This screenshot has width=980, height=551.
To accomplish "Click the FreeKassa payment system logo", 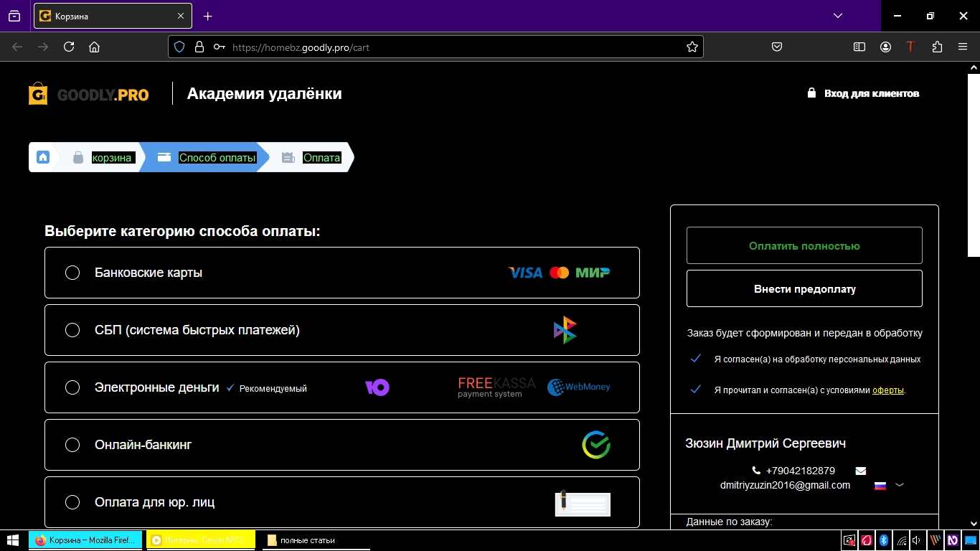I will pos(496,387).
